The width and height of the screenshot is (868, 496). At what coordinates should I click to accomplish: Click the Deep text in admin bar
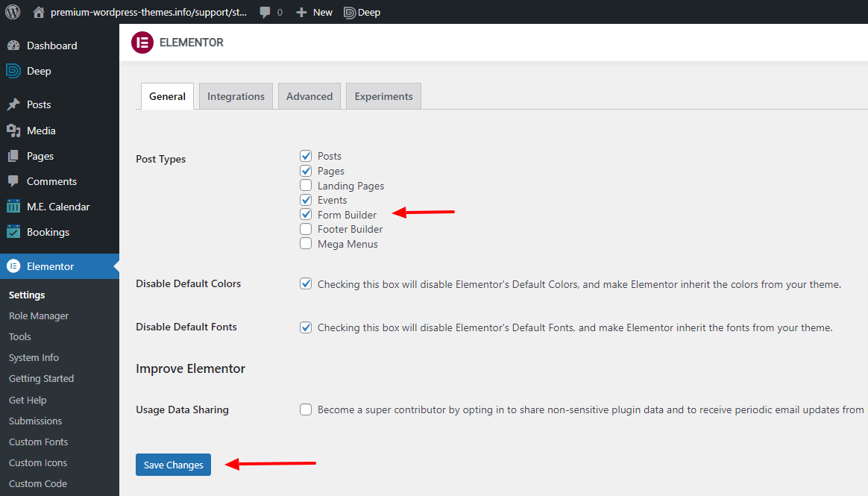(369, 12)
